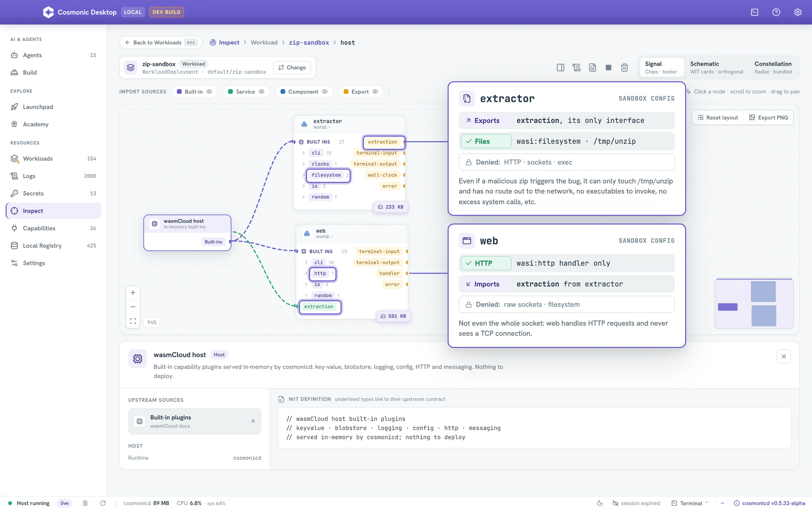Delete workload with trash icon
The height and width of the screenshot is (510, 812).
tap(625, 67)
